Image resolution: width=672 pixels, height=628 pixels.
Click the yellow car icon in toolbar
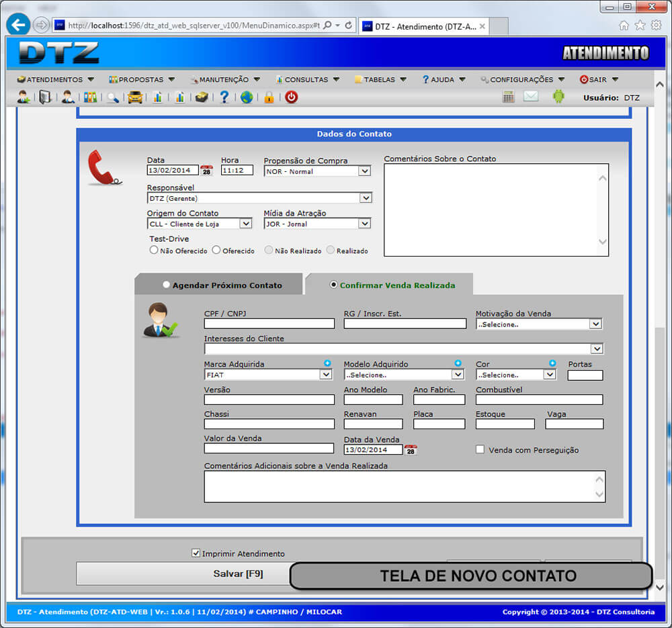click(135, 97)
